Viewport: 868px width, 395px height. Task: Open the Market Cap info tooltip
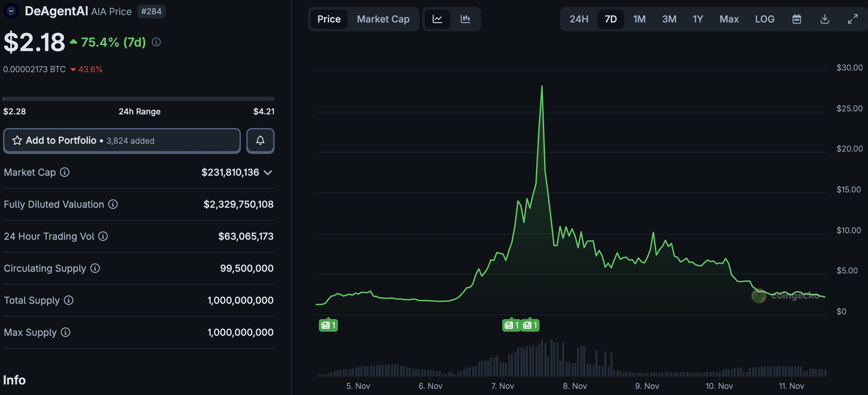click(64, 173)
